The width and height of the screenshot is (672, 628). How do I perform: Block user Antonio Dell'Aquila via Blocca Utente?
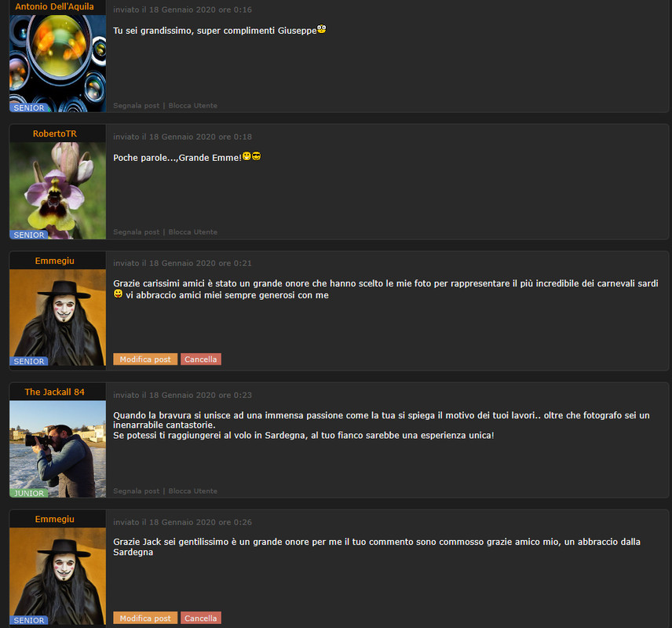pos(193,105)
